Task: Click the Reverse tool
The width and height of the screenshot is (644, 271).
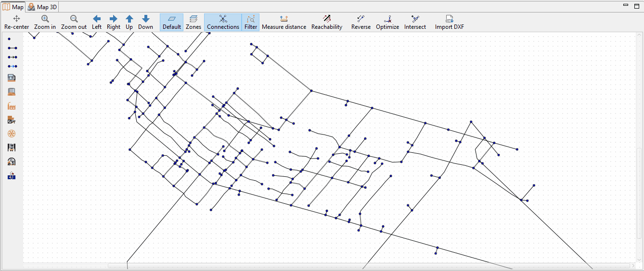Action: point(361,23)
